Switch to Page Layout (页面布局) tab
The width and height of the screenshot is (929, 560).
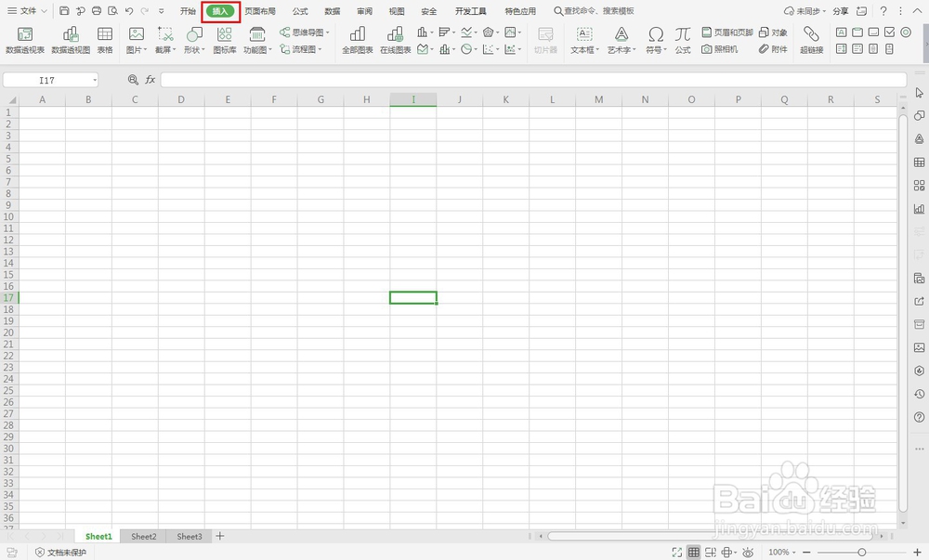point(260,11)
